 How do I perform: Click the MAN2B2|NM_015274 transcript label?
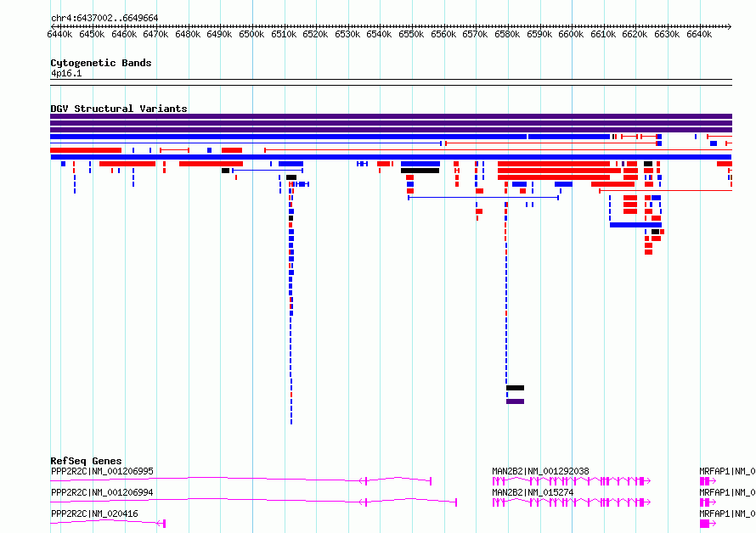pos(533,492)
